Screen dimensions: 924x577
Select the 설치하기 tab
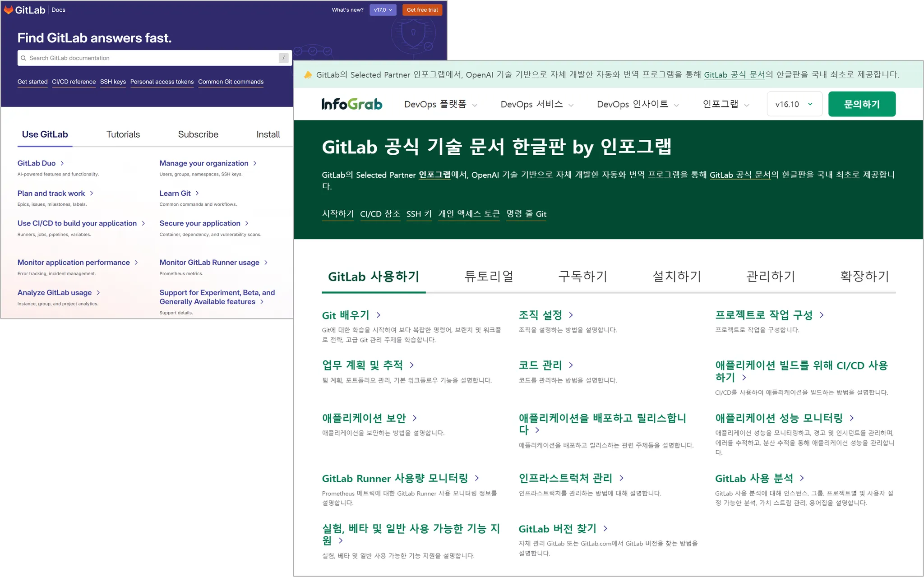tap(677, 276)
